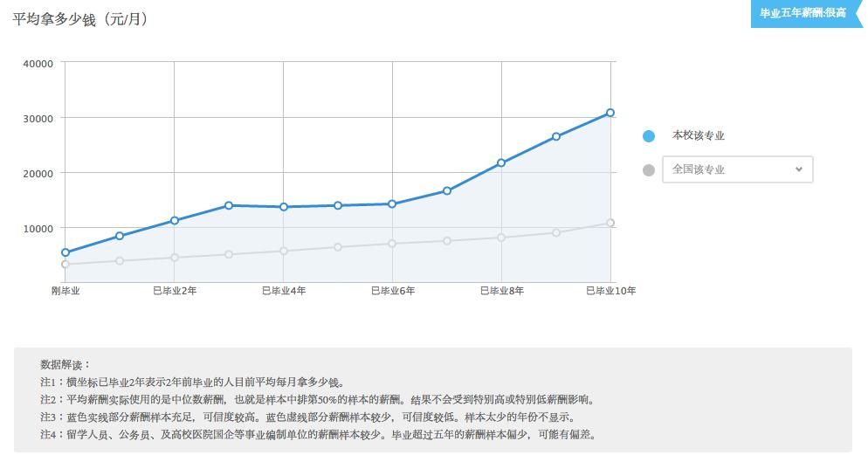Viewport: 868px width, 462px height.
Task: Select the blue data point at 已毕业6年
Action: [x=392, y=204]
